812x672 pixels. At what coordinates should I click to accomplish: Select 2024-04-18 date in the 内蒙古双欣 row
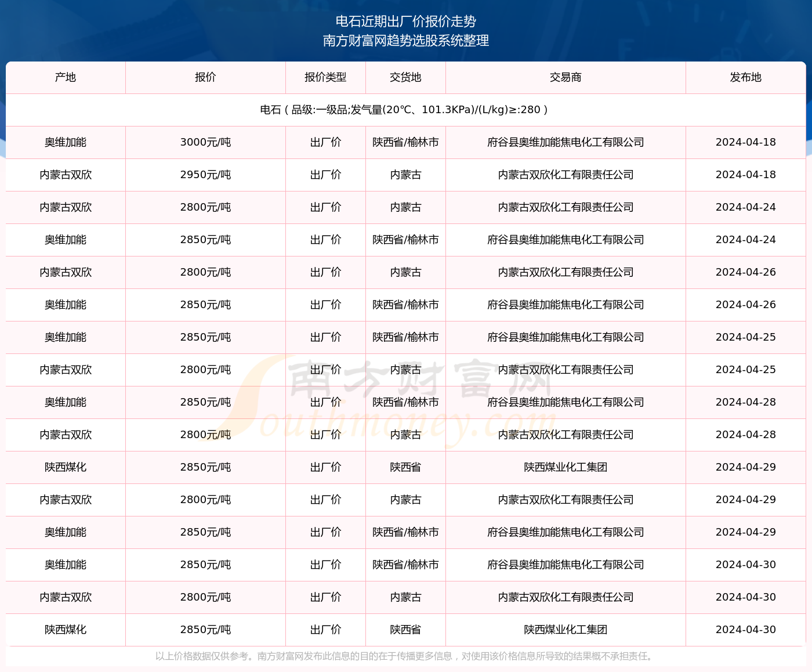pos(746,175)
